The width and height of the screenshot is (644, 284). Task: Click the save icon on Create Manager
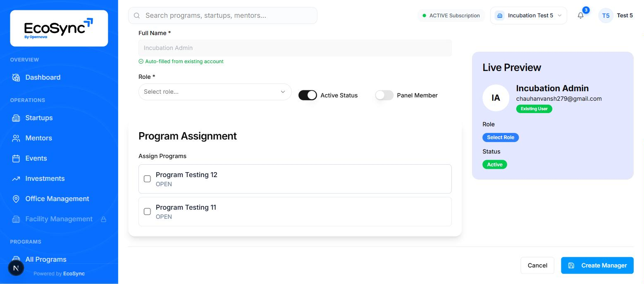click(x=571, y=265)
